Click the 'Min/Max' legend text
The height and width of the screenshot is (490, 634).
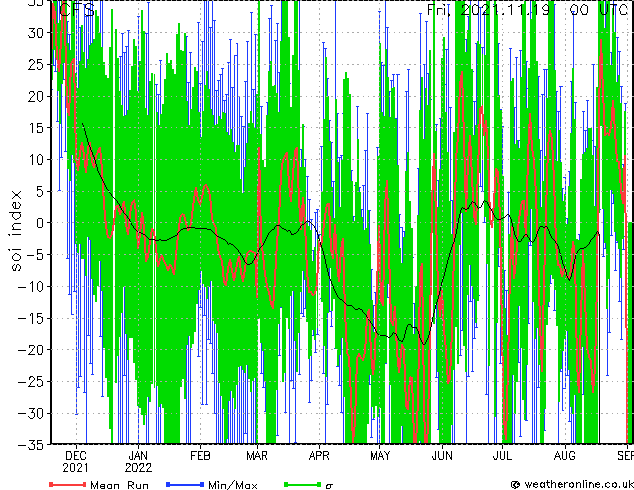click(x=232, y=485)
